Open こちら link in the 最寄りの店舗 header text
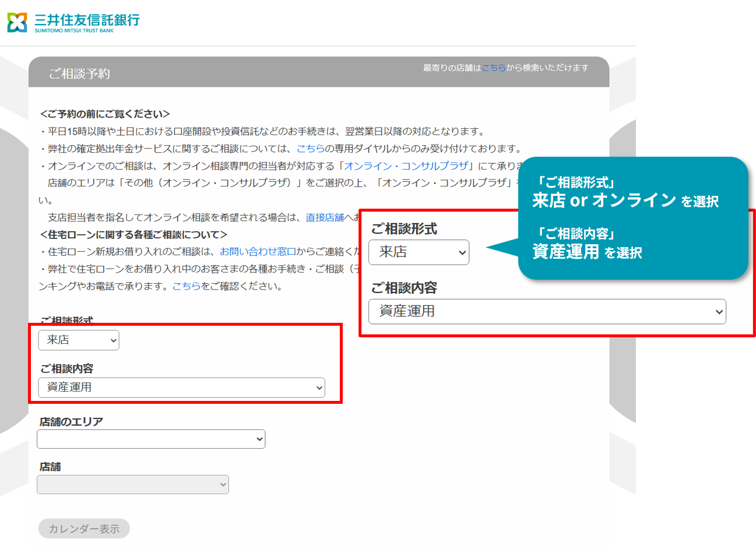Screen dimensions: 756x546 click(493, 68)
